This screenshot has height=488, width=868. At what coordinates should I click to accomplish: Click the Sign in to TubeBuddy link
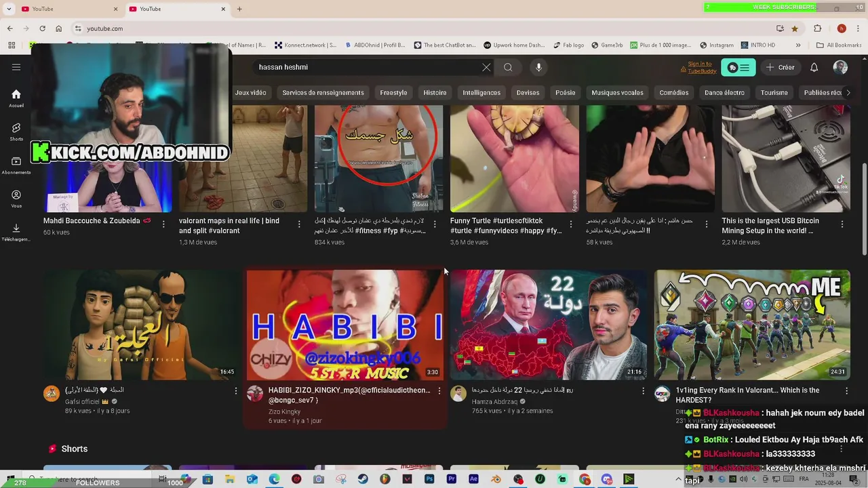pos(698,67)
